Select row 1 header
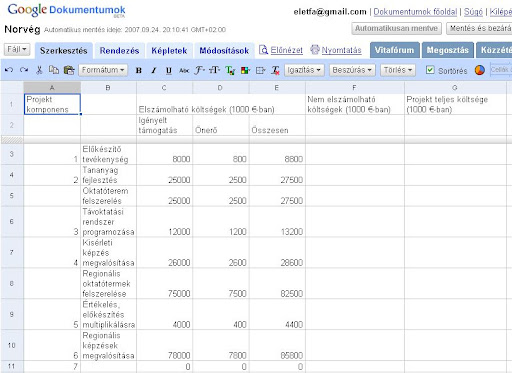Image resolution: width=512 pixels, height=373 pixels. pyautogui.click(x=12, y=104)
